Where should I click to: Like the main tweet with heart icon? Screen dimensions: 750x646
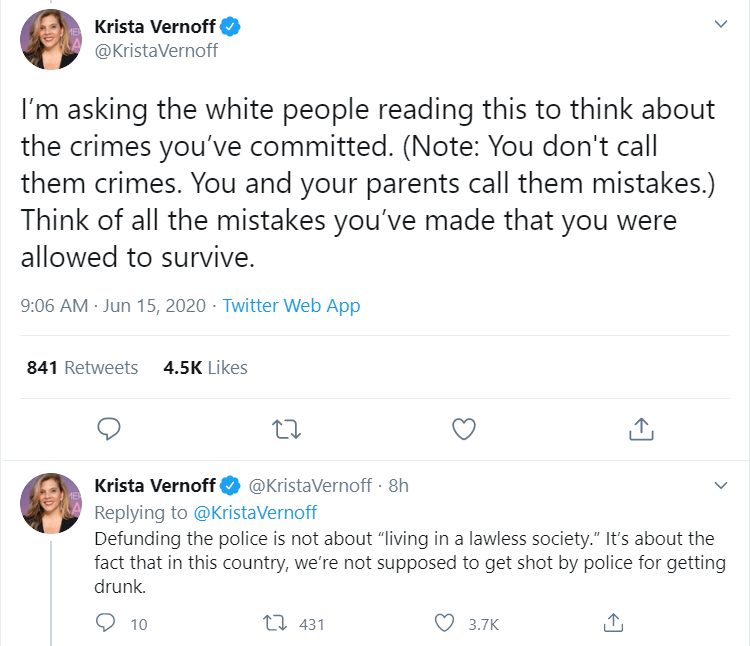coord(464,429)
